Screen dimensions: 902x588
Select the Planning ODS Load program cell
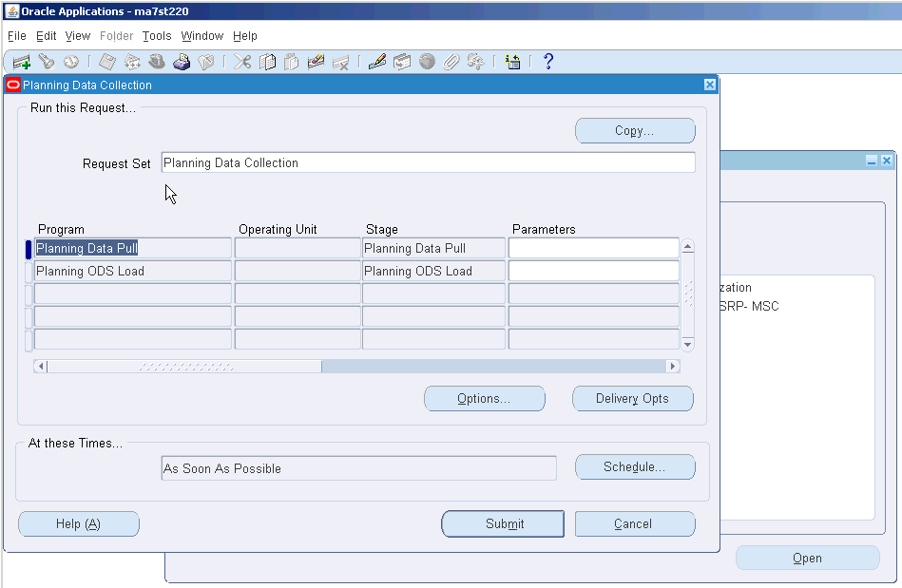(x=133, y=271)
